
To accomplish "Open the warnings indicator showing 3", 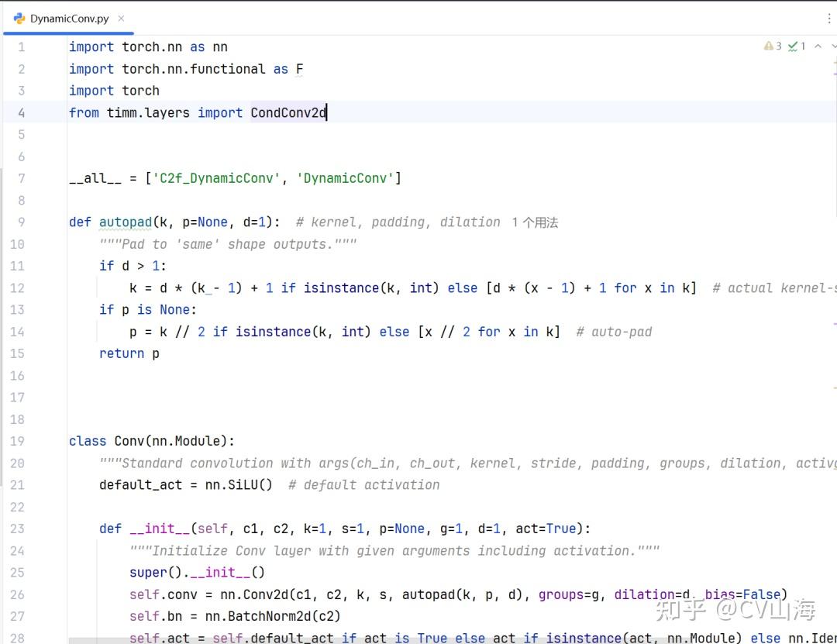I will pyautogui.click(x=773, y=46).
